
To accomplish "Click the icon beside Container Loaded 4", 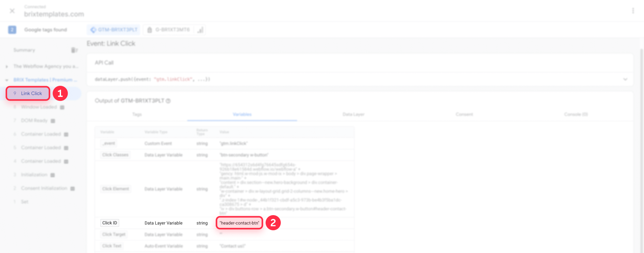I will (x=66, y=162).
